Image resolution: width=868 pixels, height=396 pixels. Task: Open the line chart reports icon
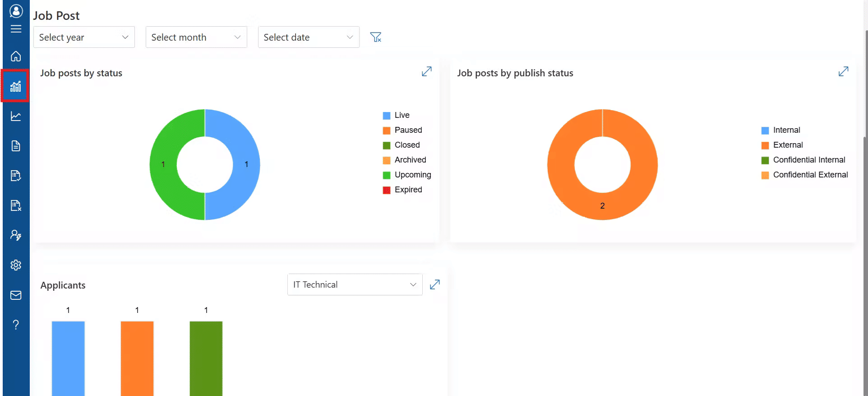coord(16,116)
